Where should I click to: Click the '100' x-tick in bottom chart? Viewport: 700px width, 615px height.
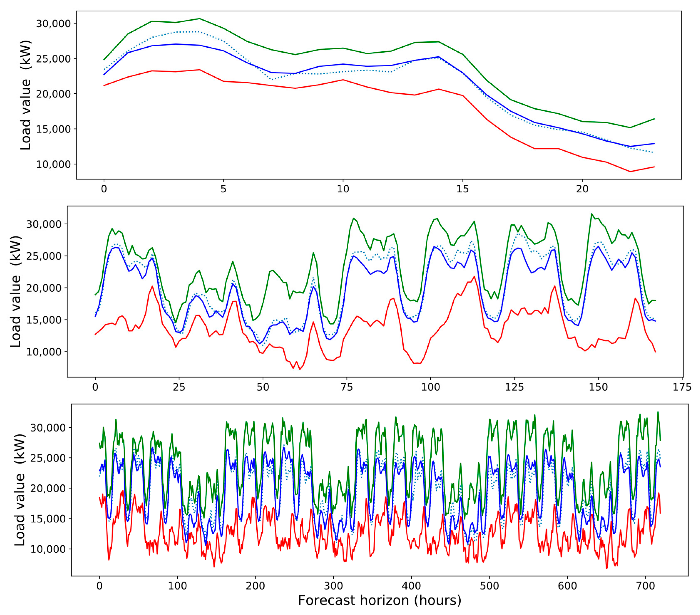pyautogui.click(x=177, y=586)
